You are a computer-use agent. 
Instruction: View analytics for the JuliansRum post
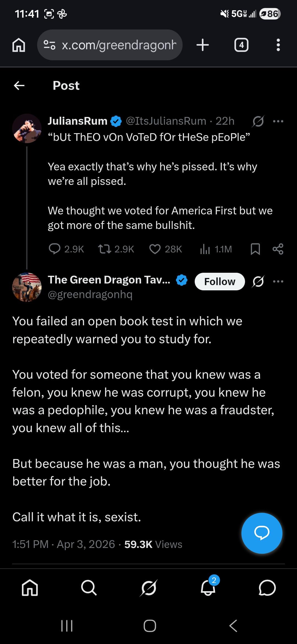pos(205,249)
